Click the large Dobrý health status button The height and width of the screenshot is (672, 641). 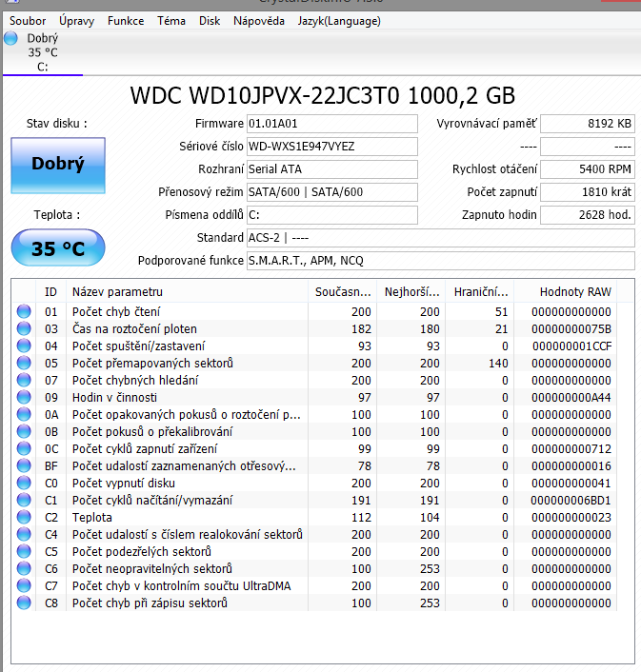click(58, 166)
